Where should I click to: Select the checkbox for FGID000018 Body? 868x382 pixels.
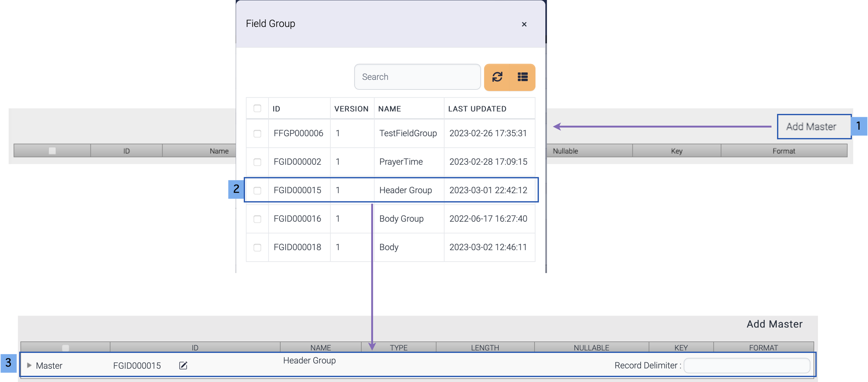[x=257, y=247]
